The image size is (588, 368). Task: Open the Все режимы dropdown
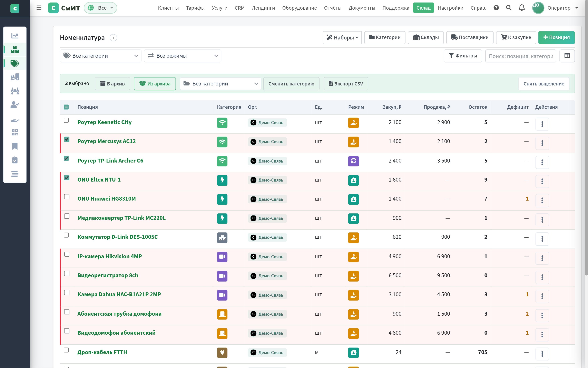(x=183, y=56)
